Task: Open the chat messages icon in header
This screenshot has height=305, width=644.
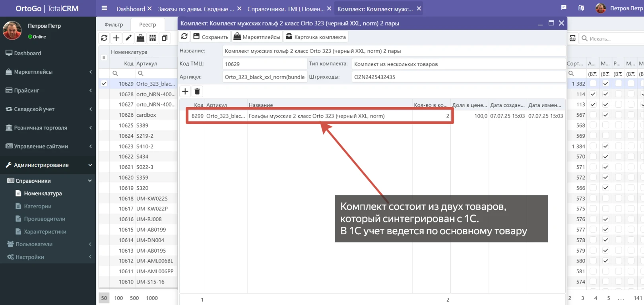Action: click(563, 8)
